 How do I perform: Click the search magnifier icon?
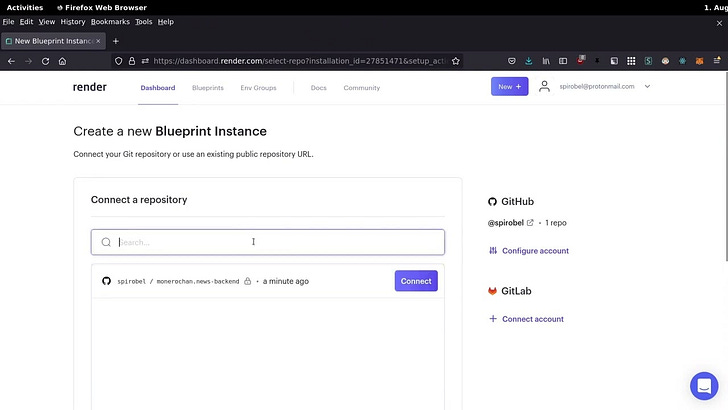106,242
